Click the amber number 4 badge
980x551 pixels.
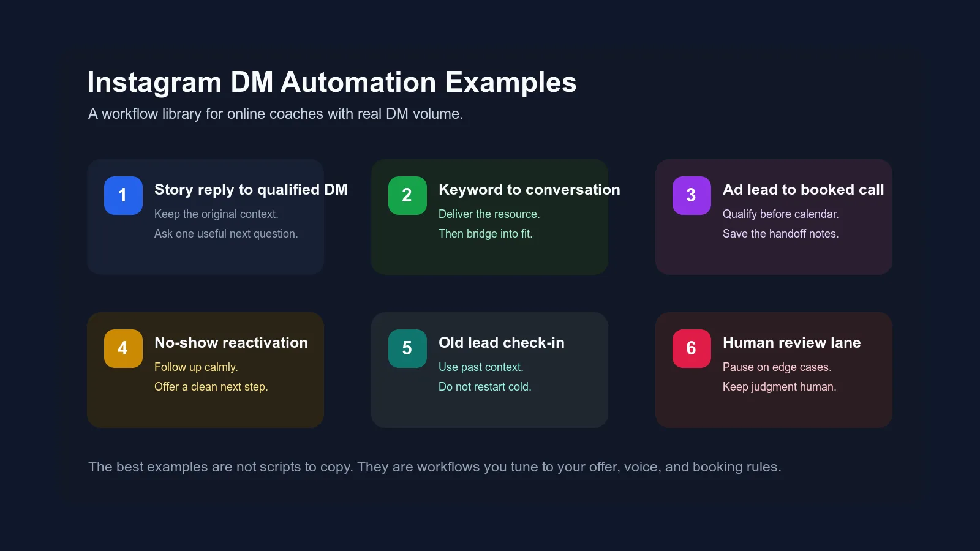pyautogui.click(x=123, y=348)
